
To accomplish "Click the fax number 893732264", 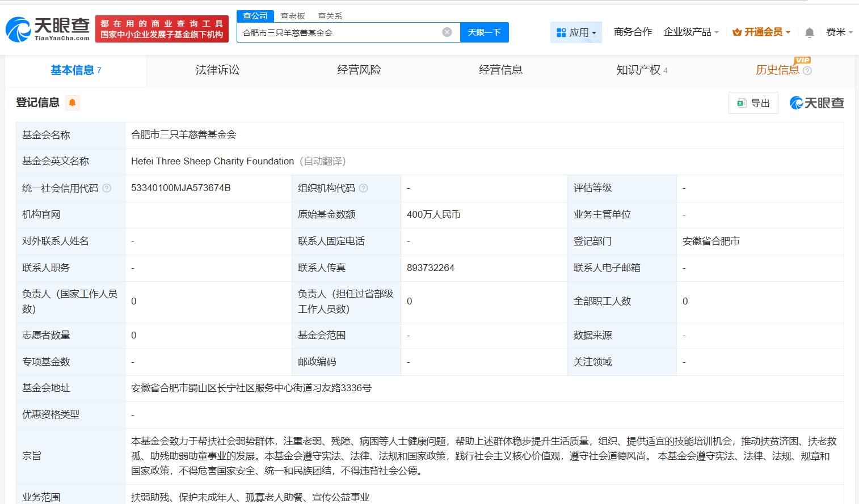I will pyautogui.click(x=430, y=268).
